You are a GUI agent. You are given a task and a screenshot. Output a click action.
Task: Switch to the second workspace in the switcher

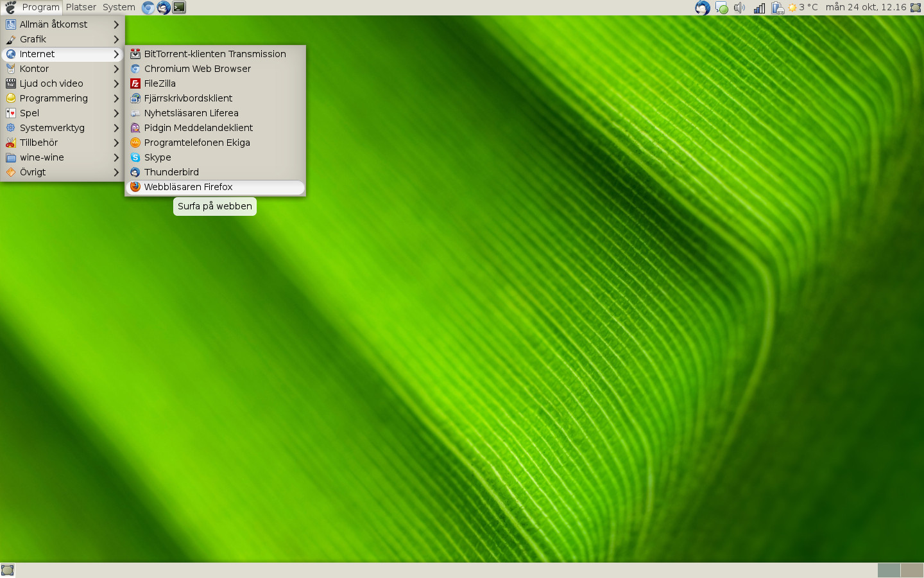coord(912,570)
